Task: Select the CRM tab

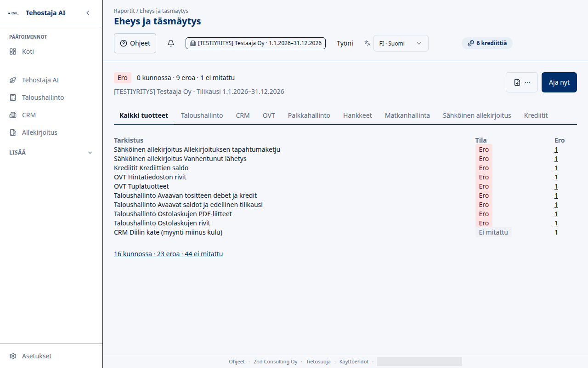Action: coord(243,115)
